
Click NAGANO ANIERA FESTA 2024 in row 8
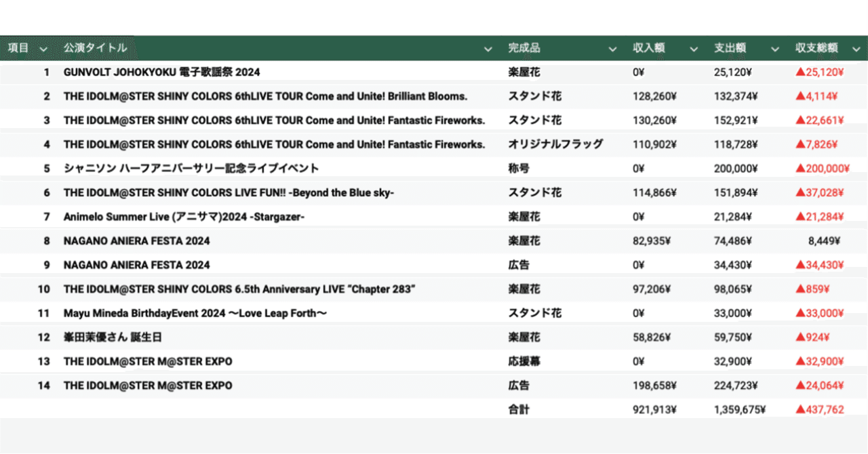coord(137,241)
